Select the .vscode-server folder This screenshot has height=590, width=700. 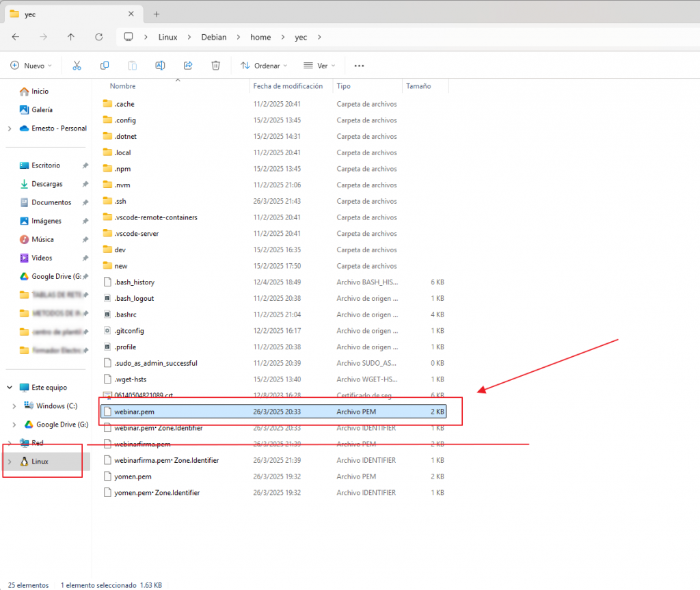273,234
